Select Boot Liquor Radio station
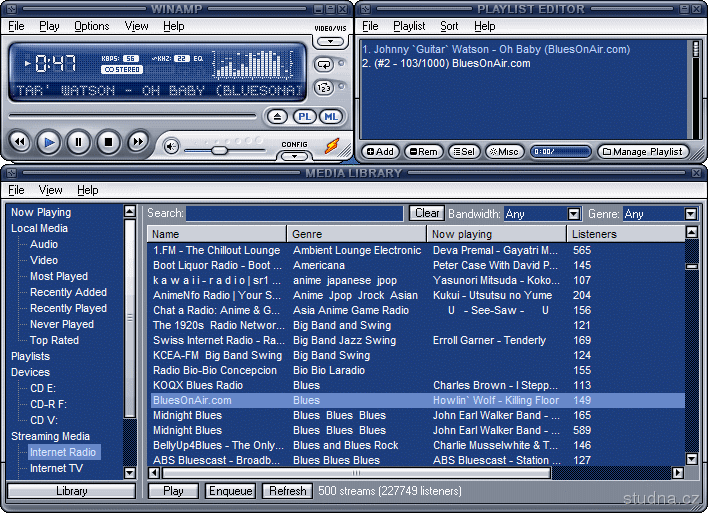This screenshot has width=708, height=513. tap(418, 265)
